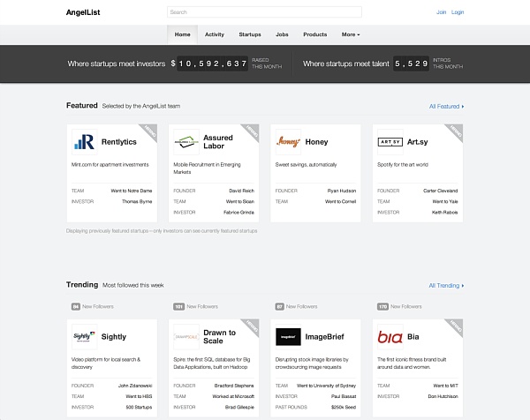Click the 170 followers badge above Bia
Image resolution: width=530 pixels, height=420 pixels.
click(382, 306)
